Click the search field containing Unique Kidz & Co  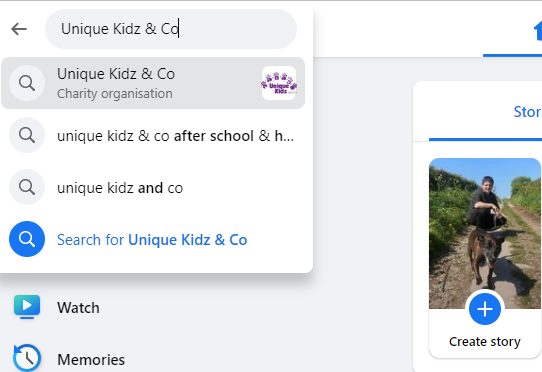coord(171,29)
